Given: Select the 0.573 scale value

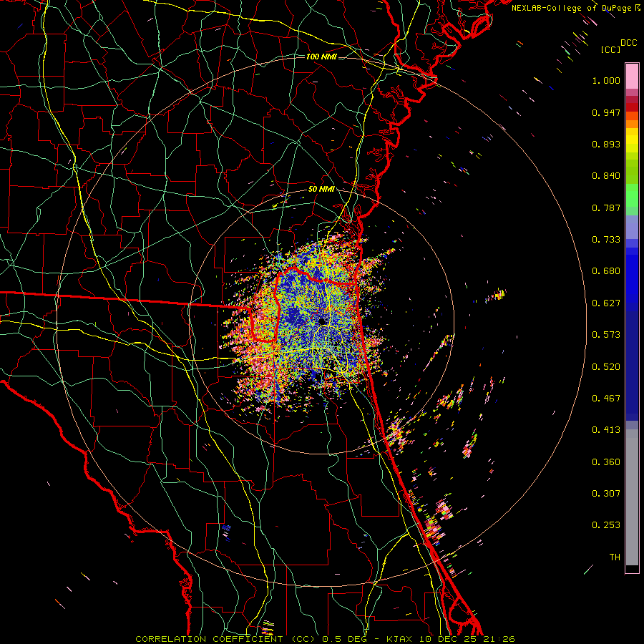Looking at the screenshot, I should (x=606, y=335).
